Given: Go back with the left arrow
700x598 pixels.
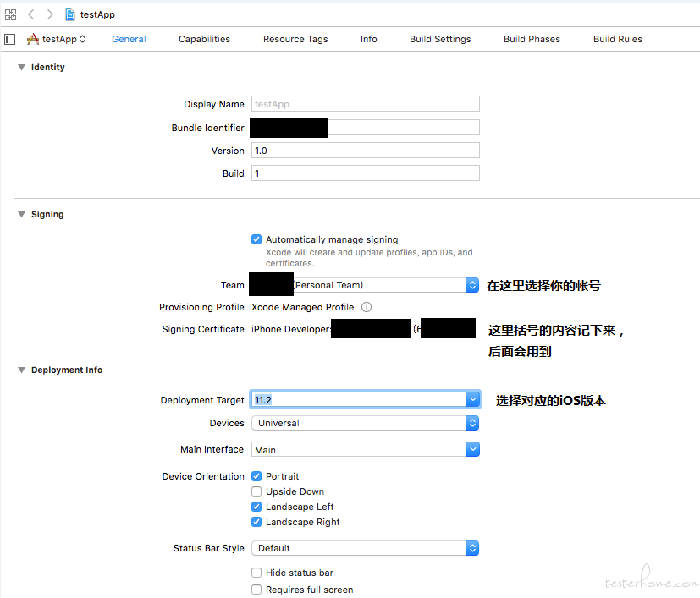Looking at the screenshot, I should point(31,14).
